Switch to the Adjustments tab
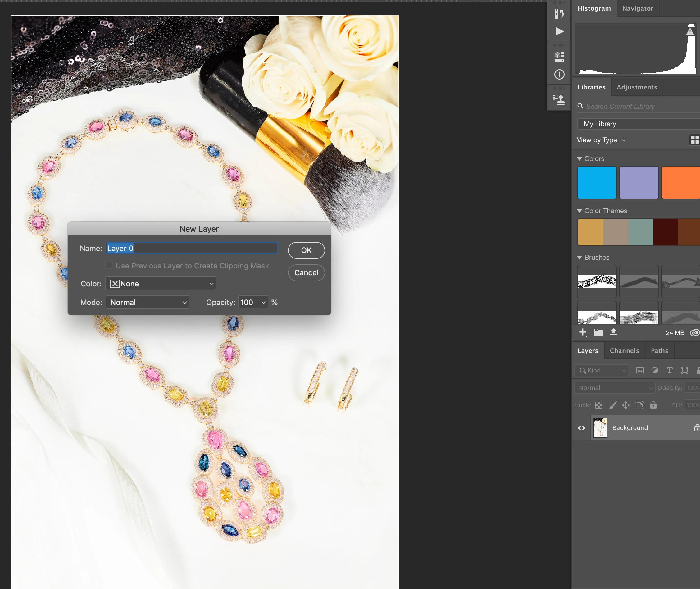Screen dimensions: 700x589 pyautogui.click(x=637, y=87)
